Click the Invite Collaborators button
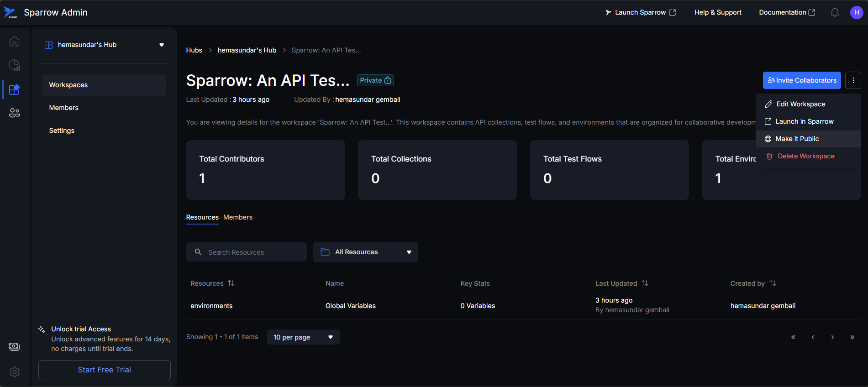 coord(801,80)
